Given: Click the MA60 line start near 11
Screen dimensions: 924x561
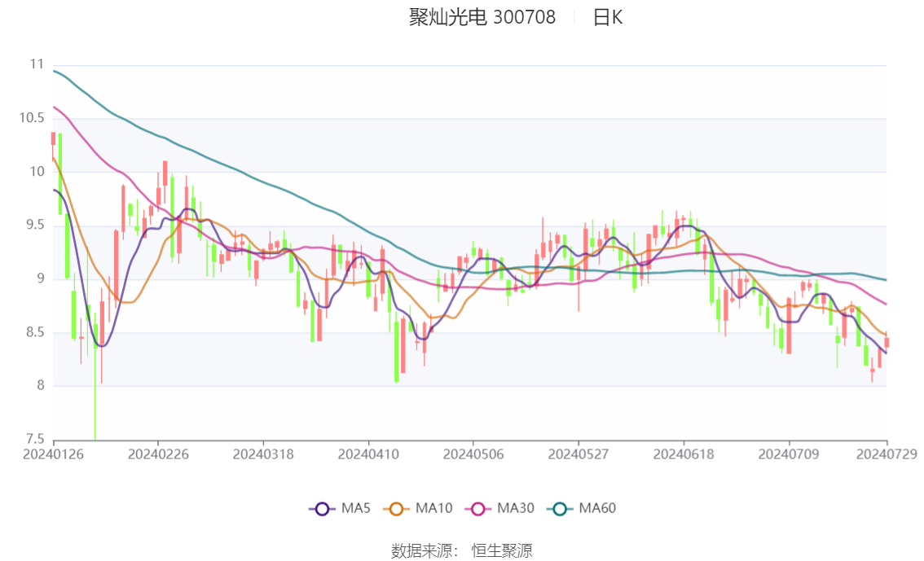Looking at the screenshot, I should (55, 71).
